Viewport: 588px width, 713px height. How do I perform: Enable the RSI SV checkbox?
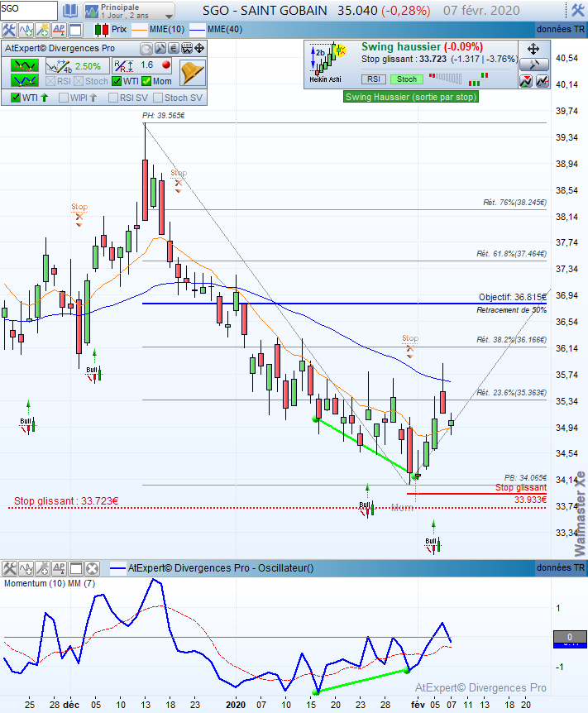(x=113, y=98)
